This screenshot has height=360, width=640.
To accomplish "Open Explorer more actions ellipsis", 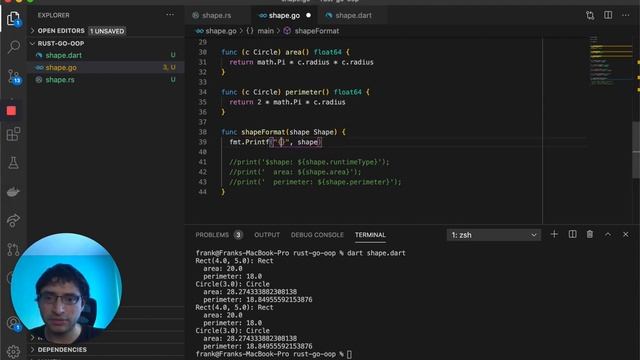I will point(170,15).
